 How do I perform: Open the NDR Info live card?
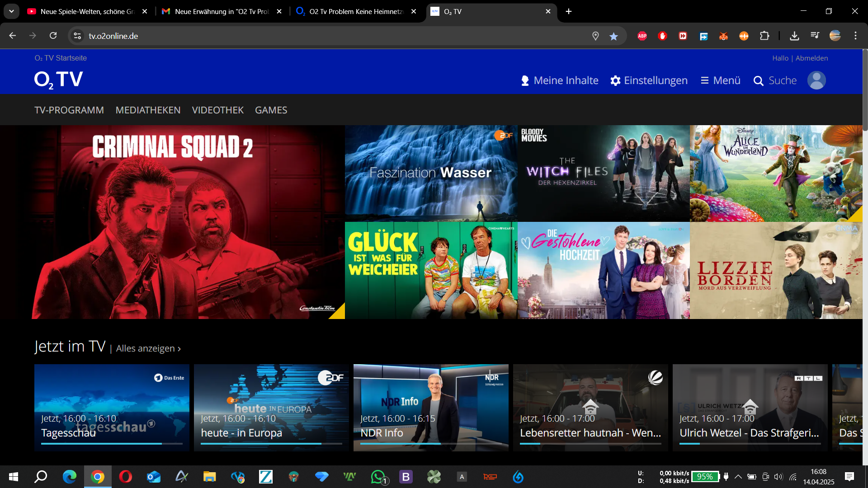[x=431, y=408]
